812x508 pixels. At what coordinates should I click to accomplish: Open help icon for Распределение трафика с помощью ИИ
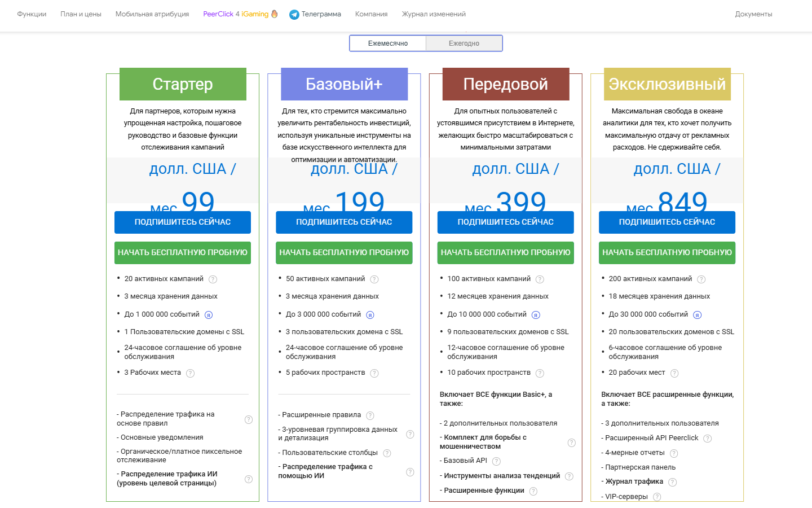tap(410, 472)
